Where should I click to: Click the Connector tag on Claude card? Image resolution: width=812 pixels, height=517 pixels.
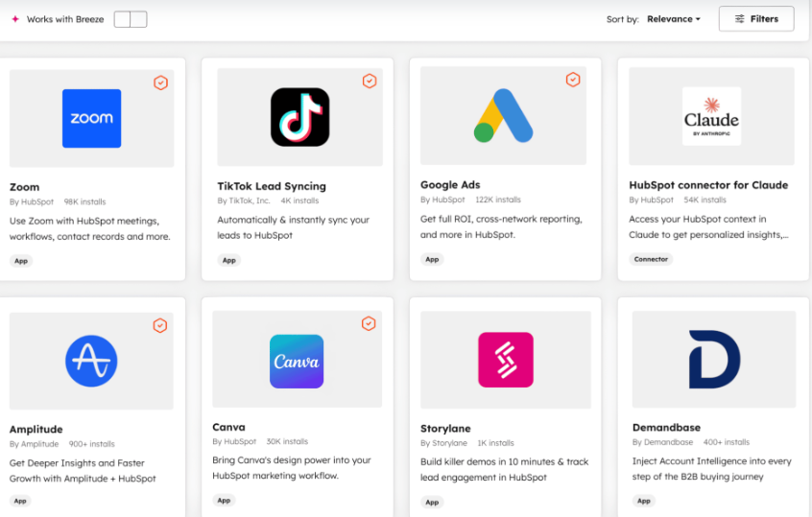pyautogui.click(x=651, y=259)
